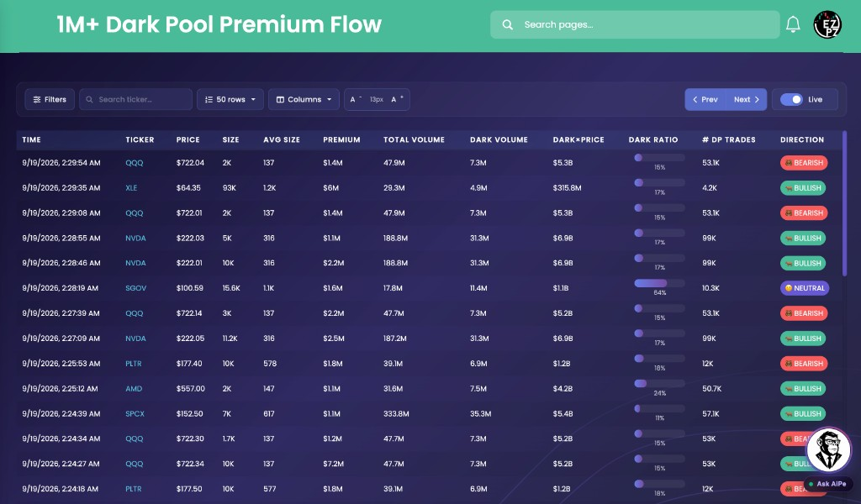This screenshot has width=861, height=504.
Task: Sort by the DIRECTION column header
Action: coord(801,139)
